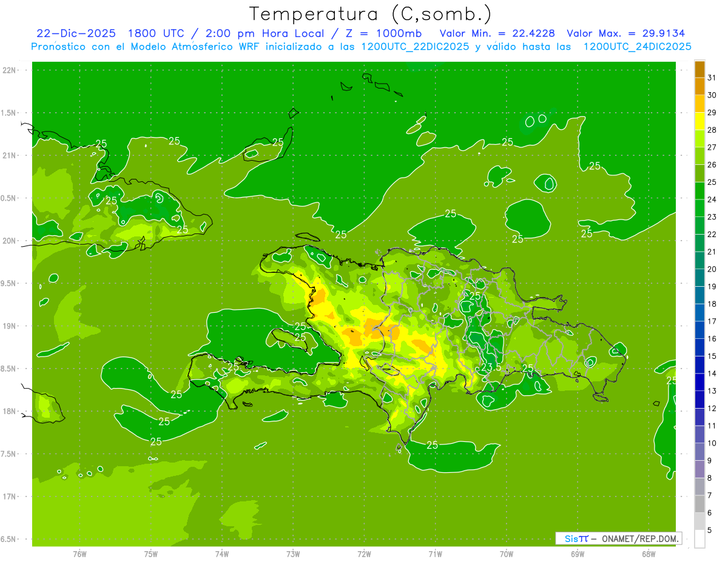Click the '73W' longitude label
Image resolution: width=728 pixels, height=562 pixels.
(293, 554)
